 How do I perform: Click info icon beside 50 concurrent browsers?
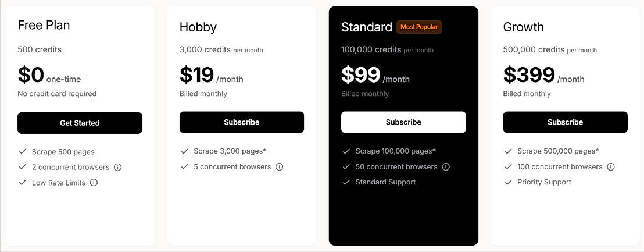[446, 167]
